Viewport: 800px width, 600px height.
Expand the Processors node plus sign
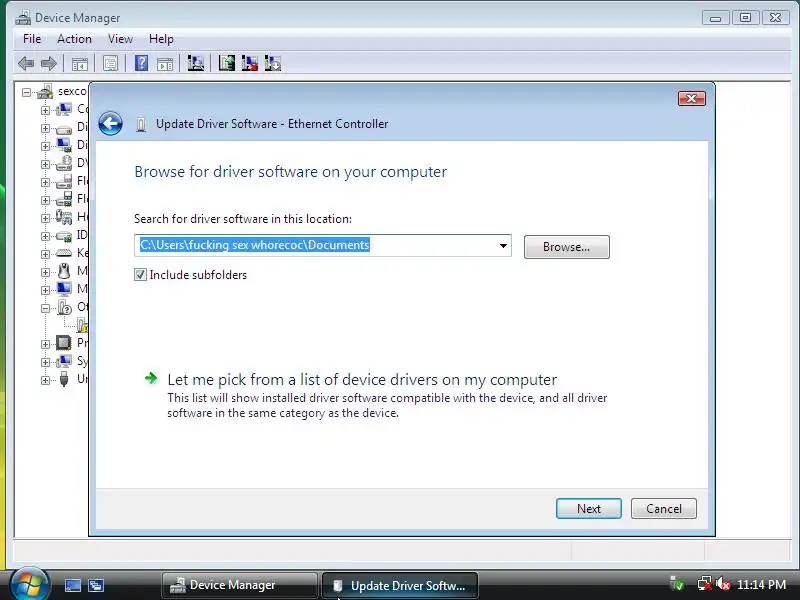[x=45, y=344]
